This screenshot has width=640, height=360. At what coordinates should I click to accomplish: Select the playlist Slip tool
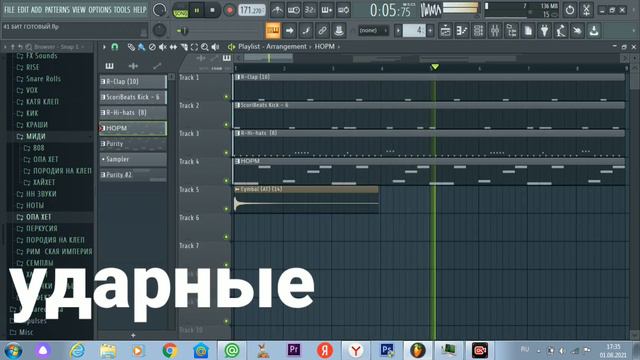pos(173,47)
